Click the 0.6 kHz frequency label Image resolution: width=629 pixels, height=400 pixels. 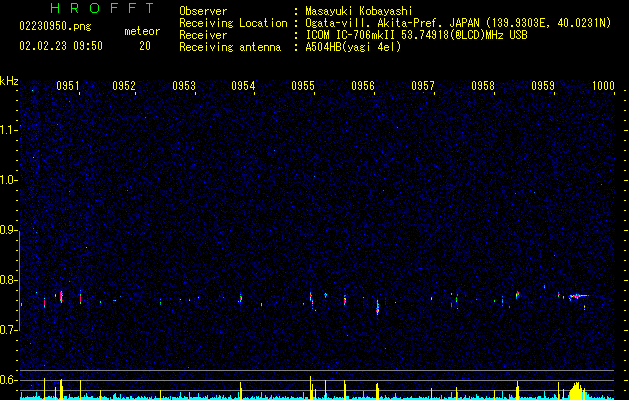pyautogui.click(x=8, y=380)
